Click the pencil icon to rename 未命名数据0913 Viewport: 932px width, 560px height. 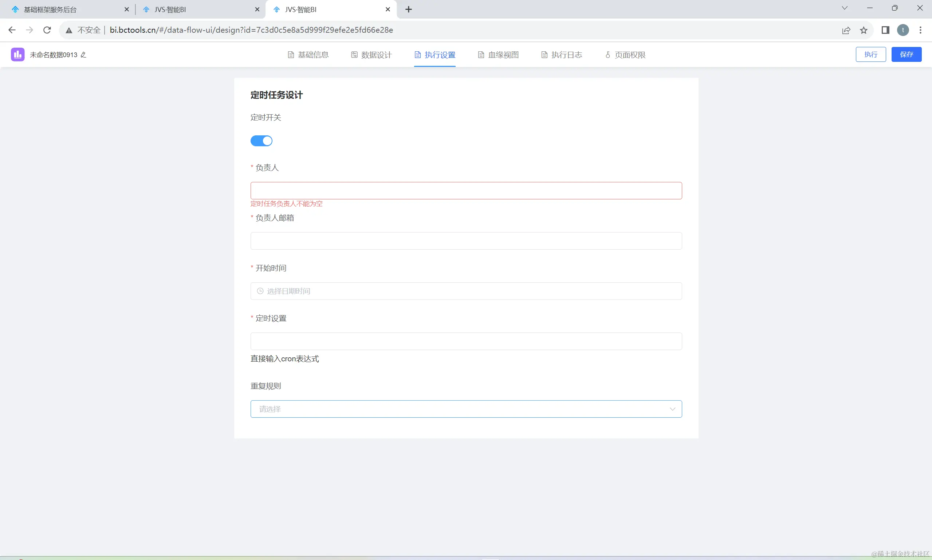[83, 55]
